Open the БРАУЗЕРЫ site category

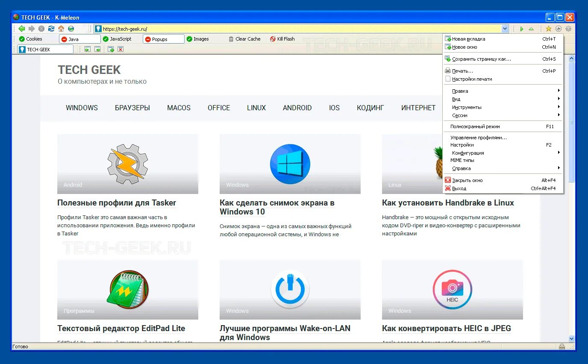(x=132, y=108)
